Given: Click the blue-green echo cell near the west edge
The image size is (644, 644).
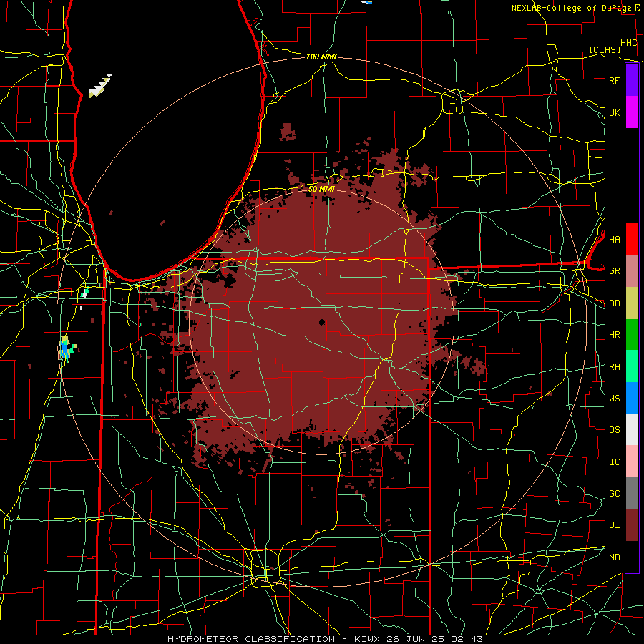Looking at the screenshot, I should [67, 348].
